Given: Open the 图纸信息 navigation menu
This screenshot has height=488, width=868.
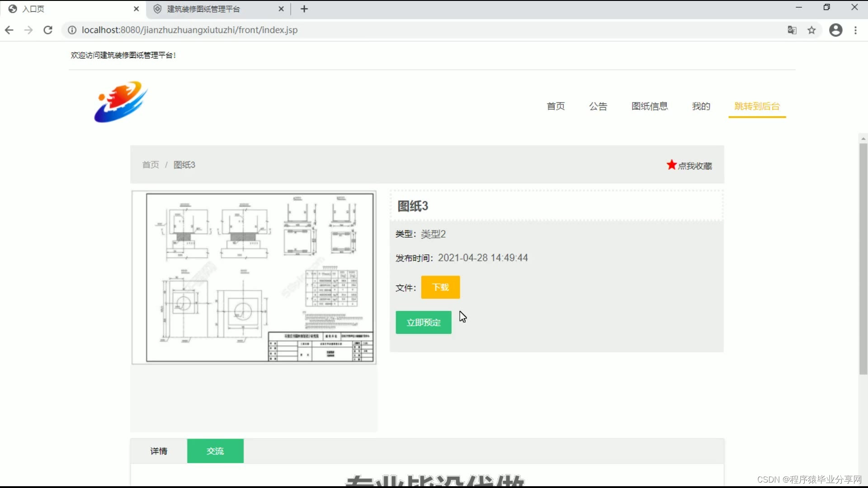Looking at the screenshot, I should click(649, 106).
